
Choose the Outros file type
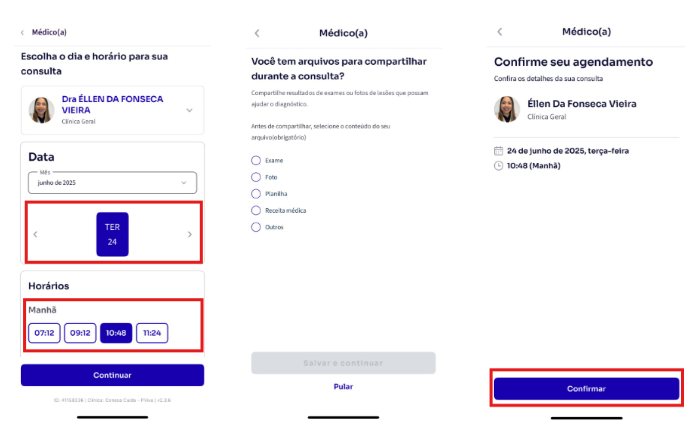256,227
